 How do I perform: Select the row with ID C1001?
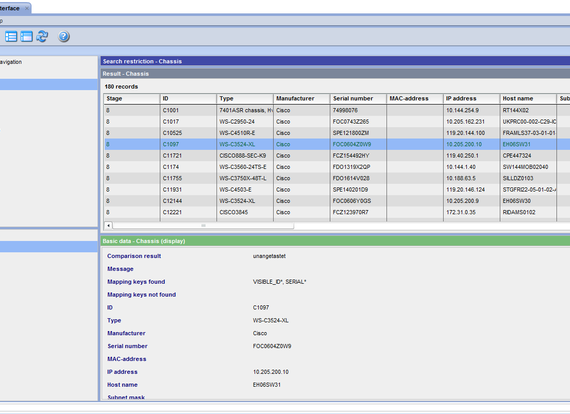point(337,110)
